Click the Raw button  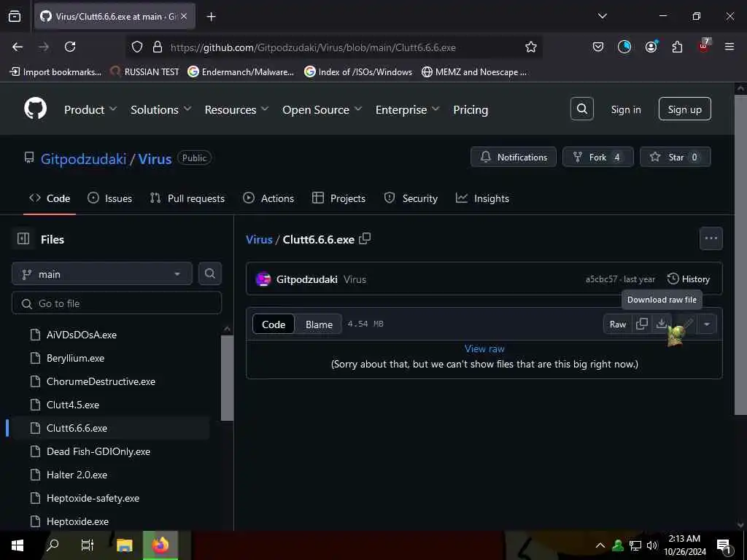tap(617, 324)
